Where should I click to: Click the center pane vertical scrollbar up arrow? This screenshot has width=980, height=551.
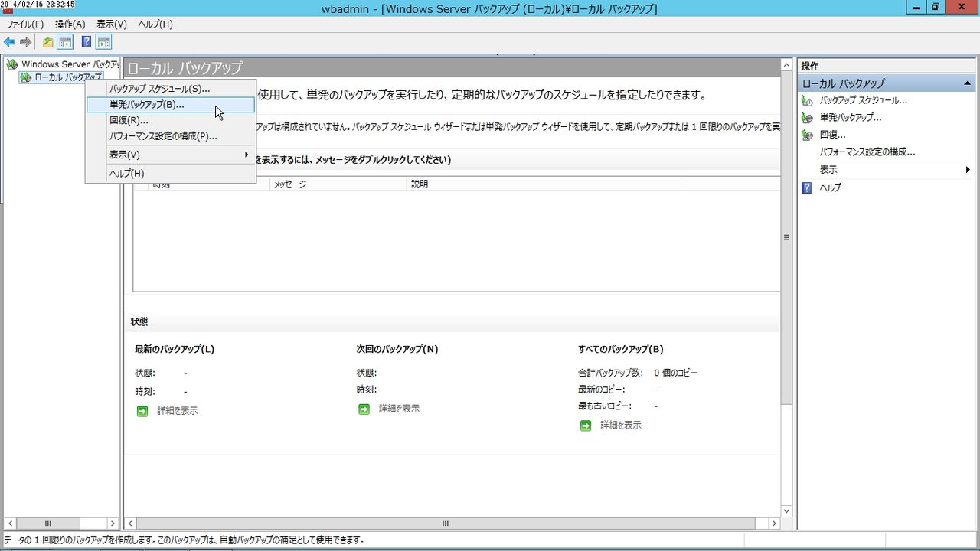[x=786, y=67]
